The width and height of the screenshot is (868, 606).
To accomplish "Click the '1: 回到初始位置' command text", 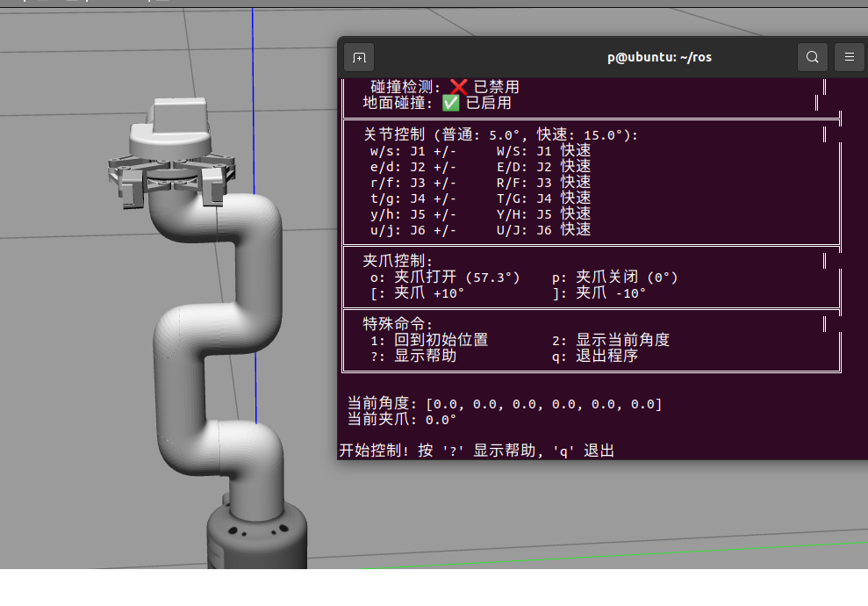I will 429,340.
